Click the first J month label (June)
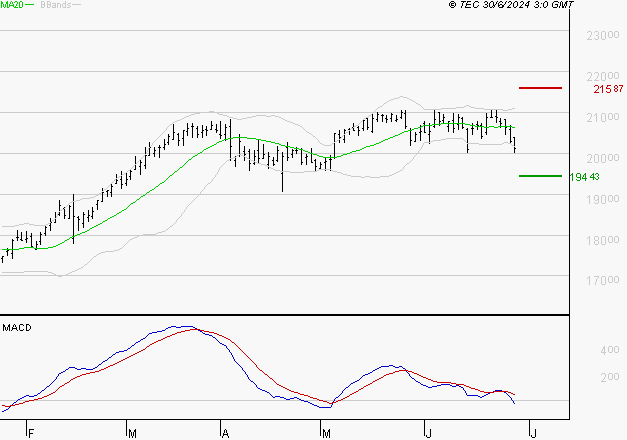 (428, 434)
